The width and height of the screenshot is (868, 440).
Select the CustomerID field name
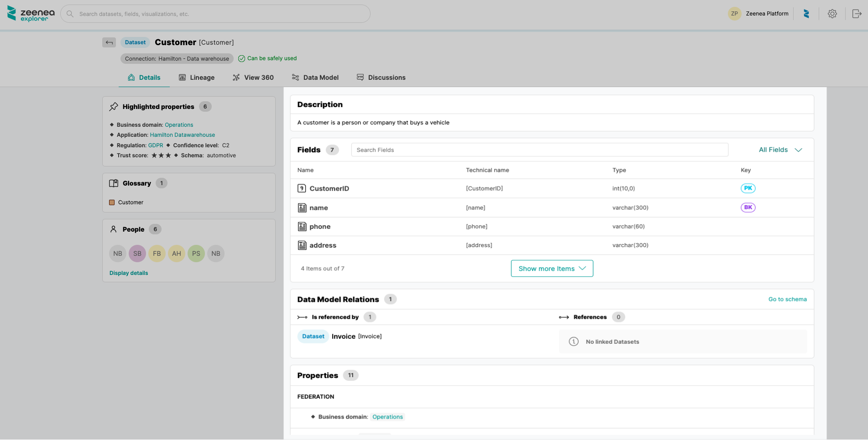[x=329, y=189]
